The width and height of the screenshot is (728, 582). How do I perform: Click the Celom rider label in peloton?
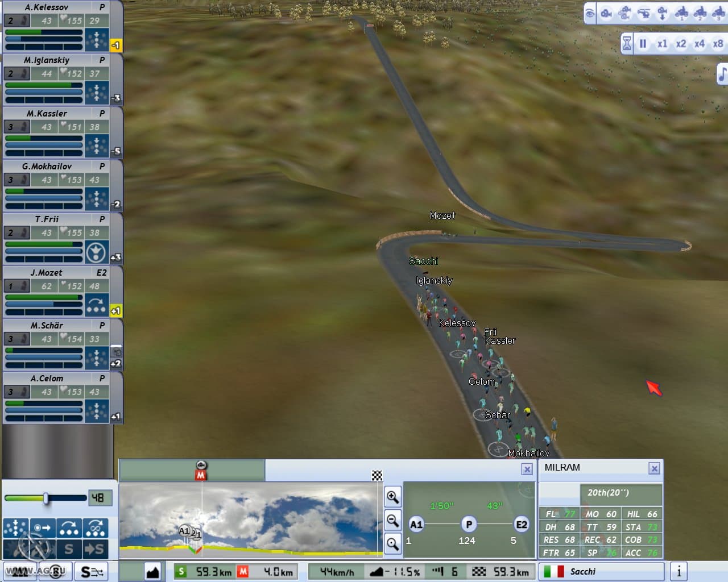coord(481,381)
